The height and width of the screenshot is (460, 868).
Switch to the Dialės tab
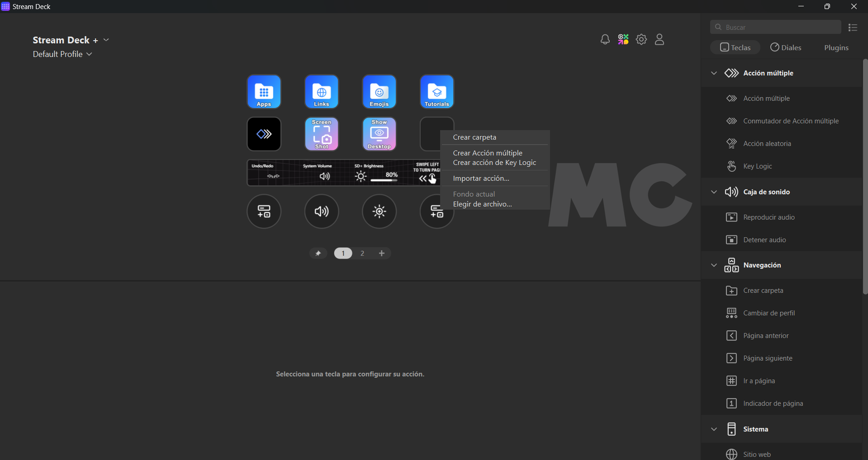(786, 47)
